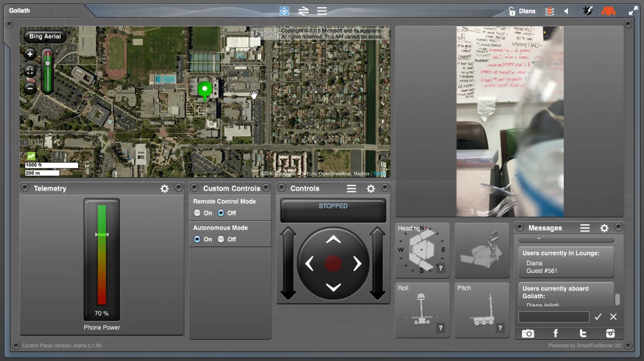
Task: Open the Bing Aerial map type selector
Action: (x=45, y=37)
